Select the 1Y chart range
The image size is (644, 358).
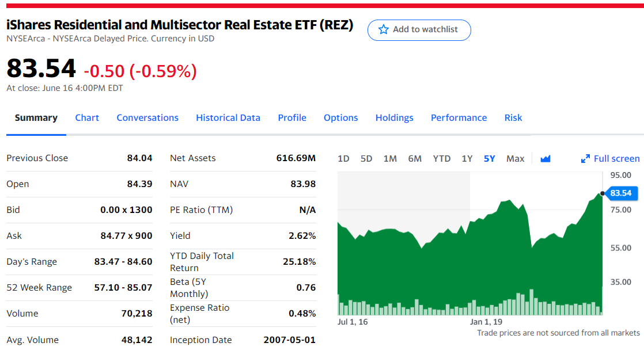tap(467, 158)
